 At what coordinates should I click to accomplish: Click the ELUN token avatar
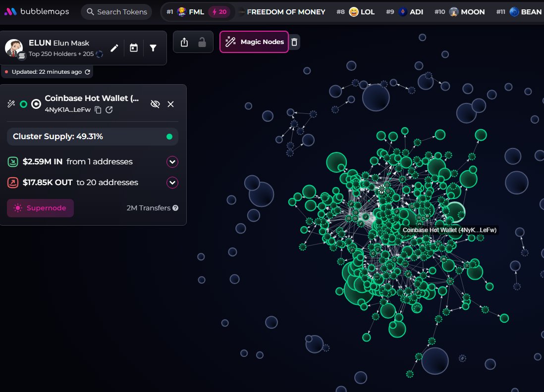[x=14, y=48]
